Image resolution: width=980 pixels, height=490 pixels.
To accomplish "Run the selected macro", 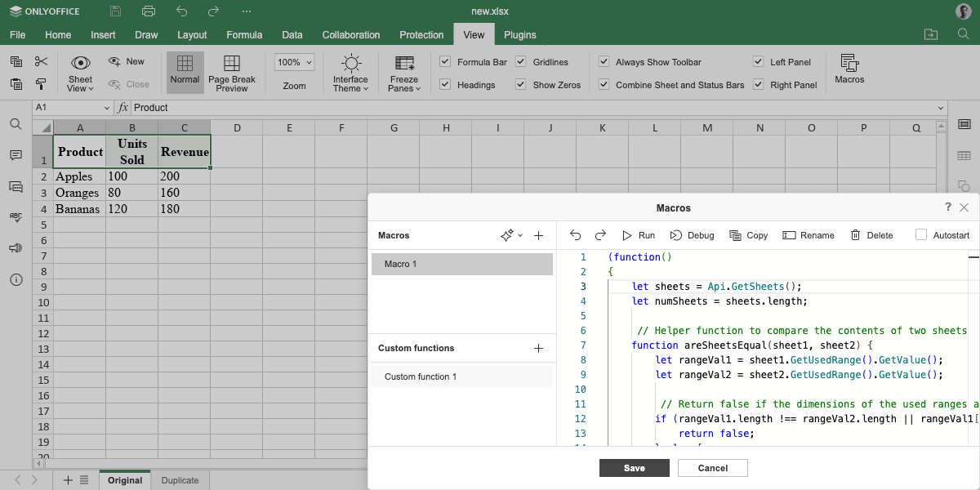I will 639,235.
